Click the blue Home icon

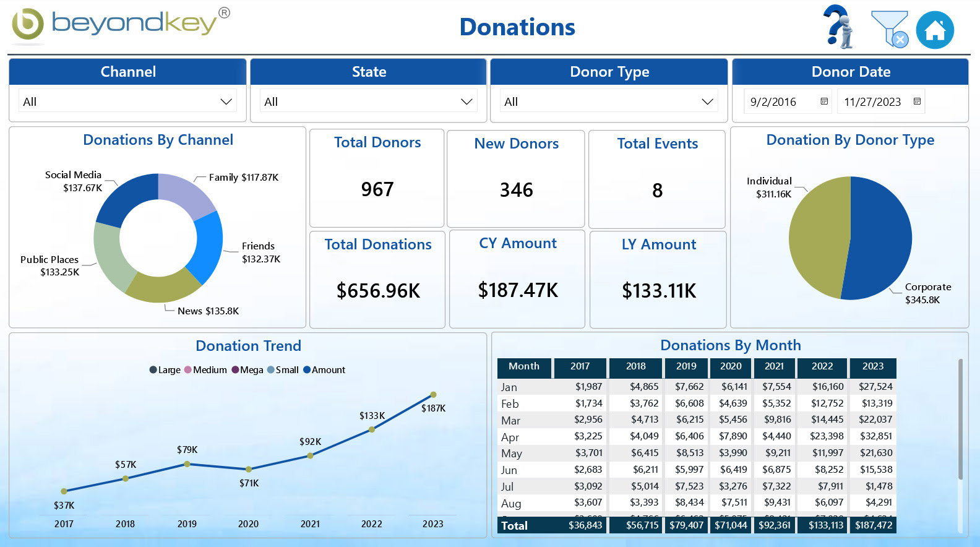click(934, 30)
